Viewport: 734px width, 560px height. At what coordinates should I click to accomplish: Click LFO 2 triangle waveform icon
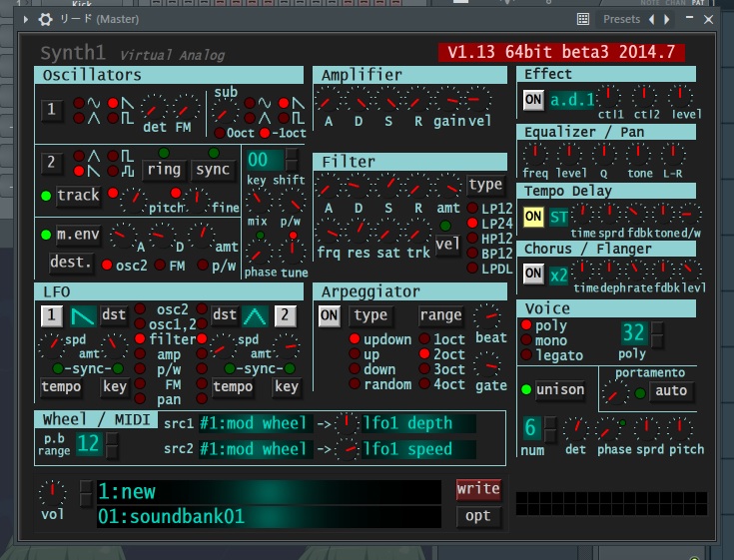pos(255,315)
